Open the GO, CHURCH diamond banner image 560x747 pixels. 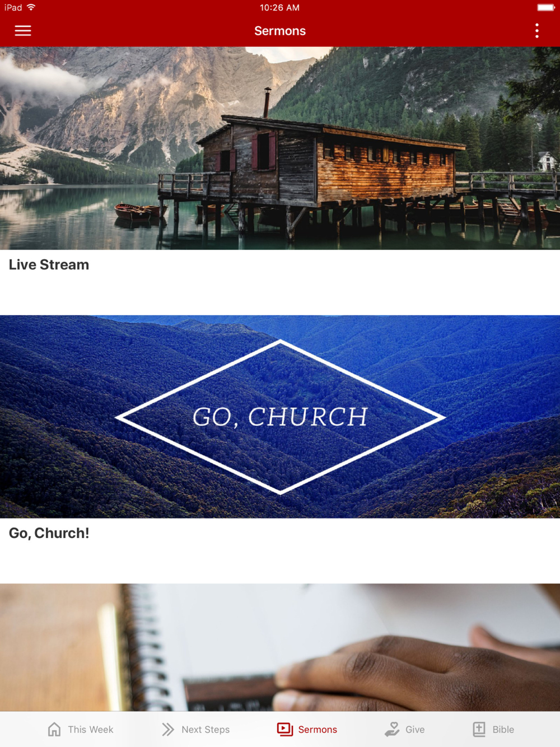(x=280, y=417)
